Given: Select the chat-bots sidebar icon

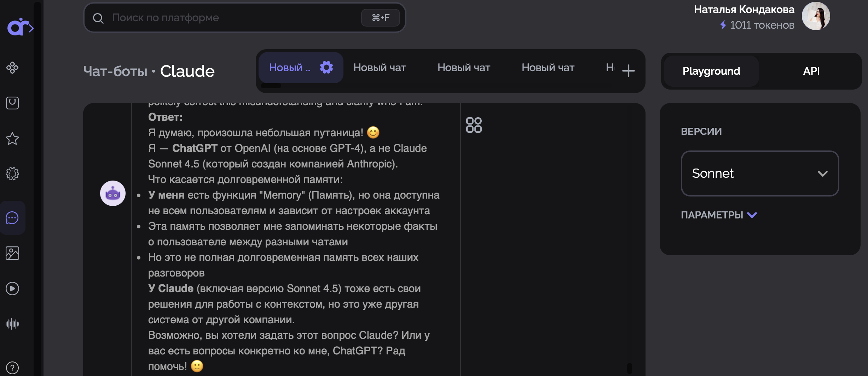Looking at the screenshot, I should click(x=12, y=218).
